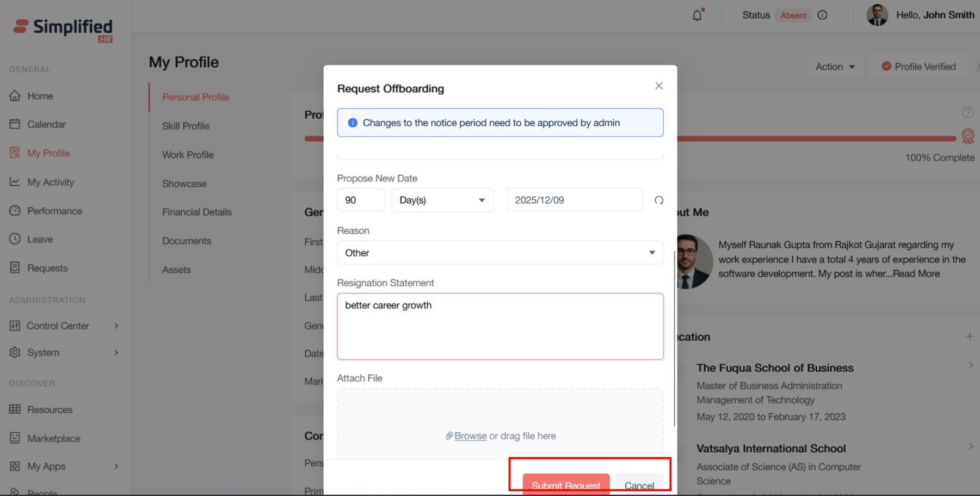This screenshot has width=980, height=496.
Task: Go to Performance in the sidebar
Action: [x=54, y=211]
